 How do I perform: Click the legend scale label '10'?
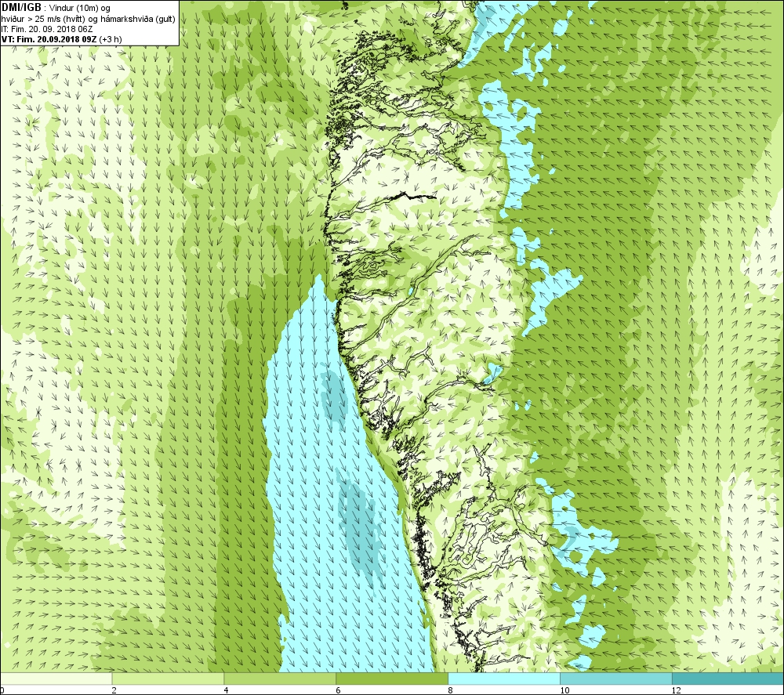[x=564, y=690]
